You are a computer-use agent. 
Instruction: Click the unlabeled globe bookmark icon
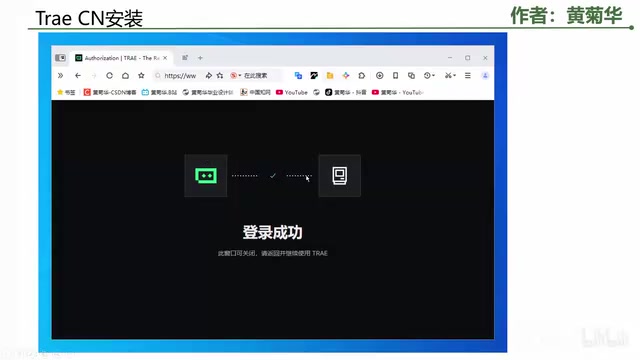[316, 93]
